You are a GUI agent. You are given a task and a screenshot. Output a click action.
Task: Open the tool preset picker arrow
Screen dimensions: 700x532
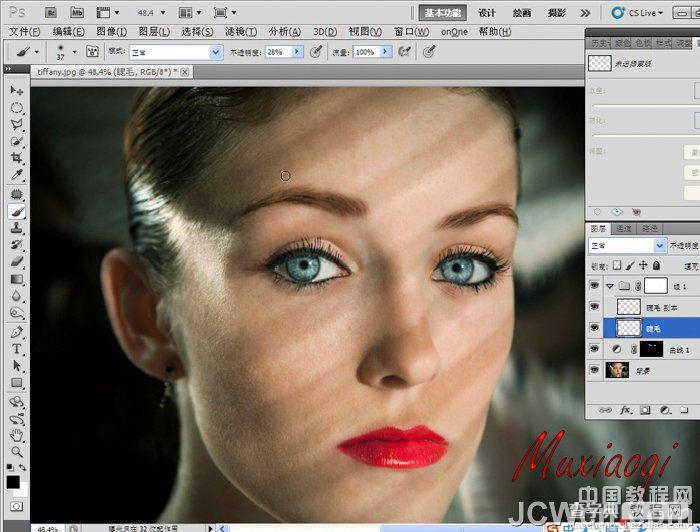[x=37, y=52]
